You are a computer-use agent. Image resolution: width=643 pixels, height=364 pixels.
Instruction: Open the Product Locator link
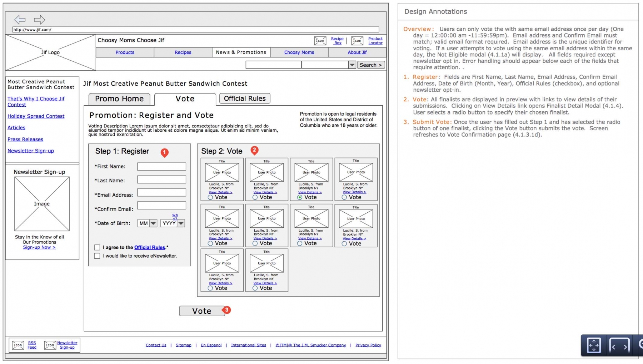pos(375,41)
